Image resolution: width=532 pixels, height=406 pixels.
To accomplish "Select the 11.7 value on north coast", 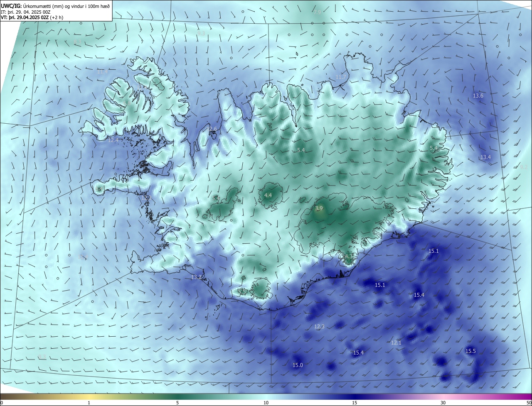I will (x=341, y=77).
